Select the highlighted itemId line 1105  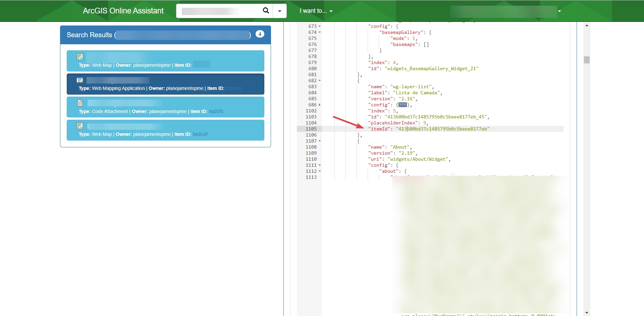[429, 129]
